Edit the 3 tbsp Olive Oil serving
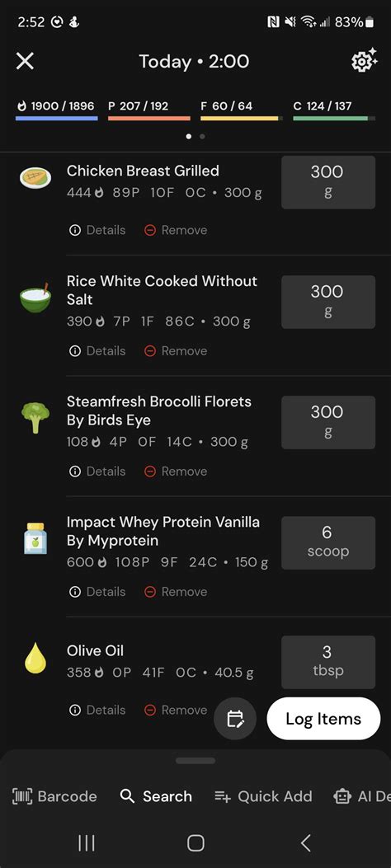This screenshot has width=391, height=868. 327,662
